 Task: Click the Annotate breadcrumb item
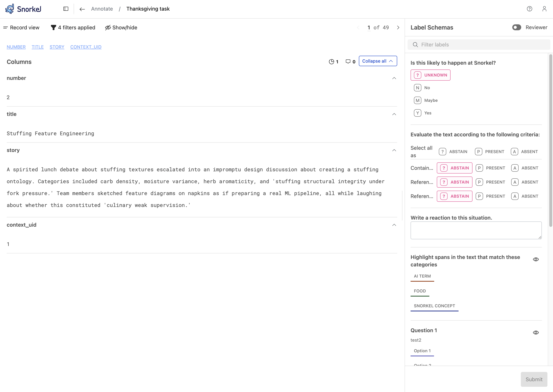[102, 9]
